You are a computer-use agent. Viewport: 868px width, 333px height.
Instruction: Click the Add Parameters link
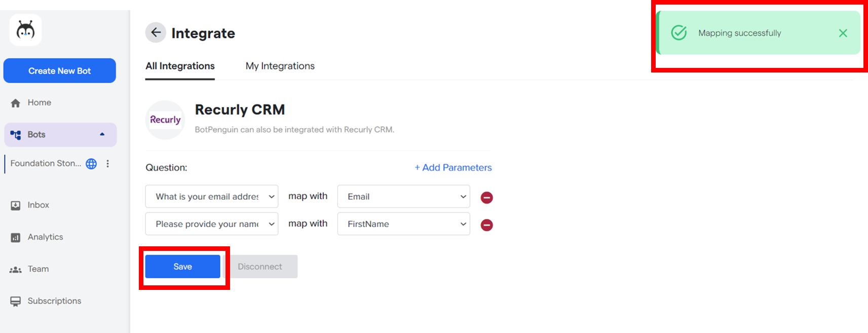tap(453, 168)
